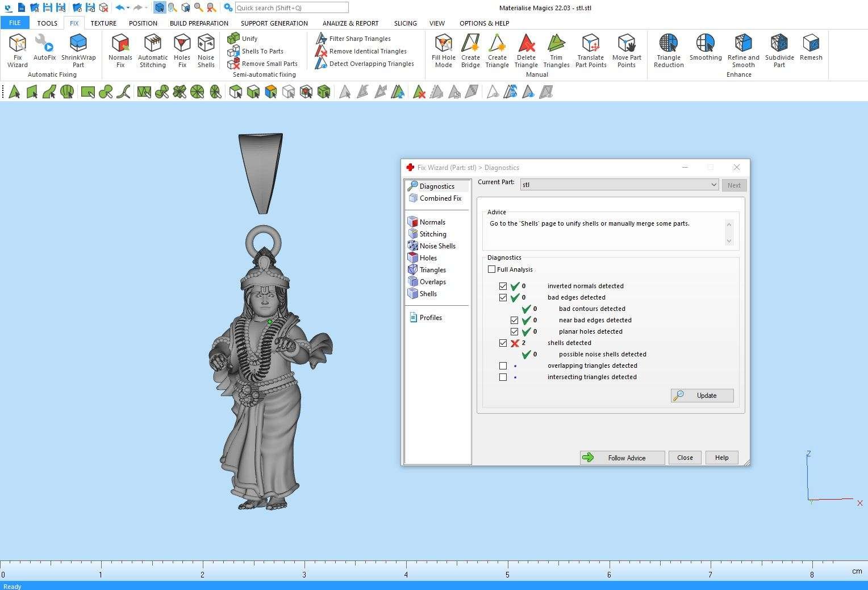868x590 pixels.
Task: Check overlapping triangles detected option
Action: (x=503, y=365)
